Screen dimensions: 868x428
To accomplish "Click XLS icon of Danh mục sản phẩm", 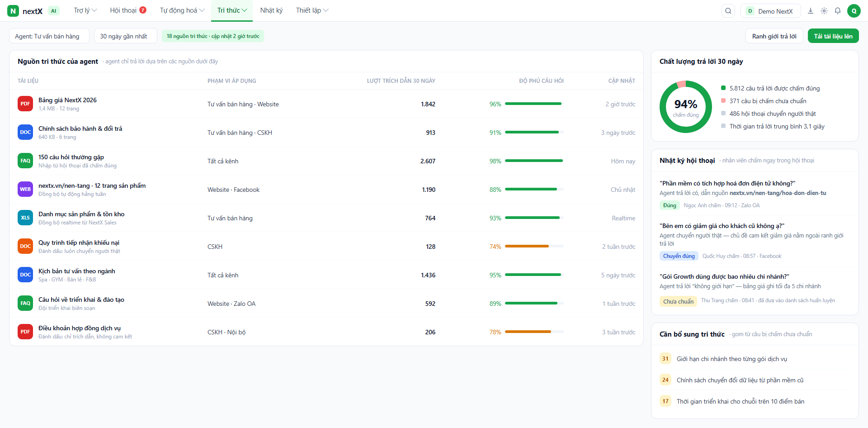I will 25,218.
